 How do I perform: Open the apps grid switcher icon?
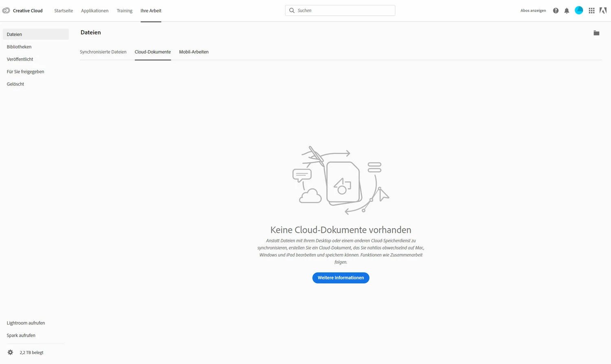[x=591, y=11]
